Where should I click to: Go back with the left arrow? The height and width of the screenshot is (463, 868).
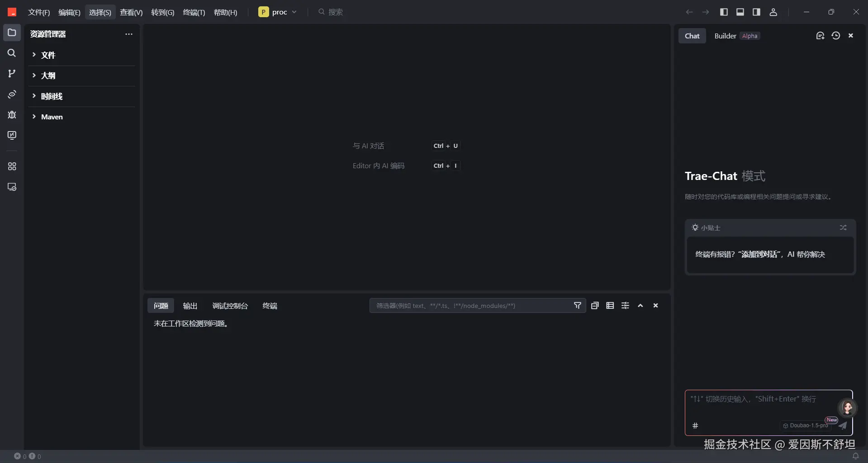click(689, 12)
